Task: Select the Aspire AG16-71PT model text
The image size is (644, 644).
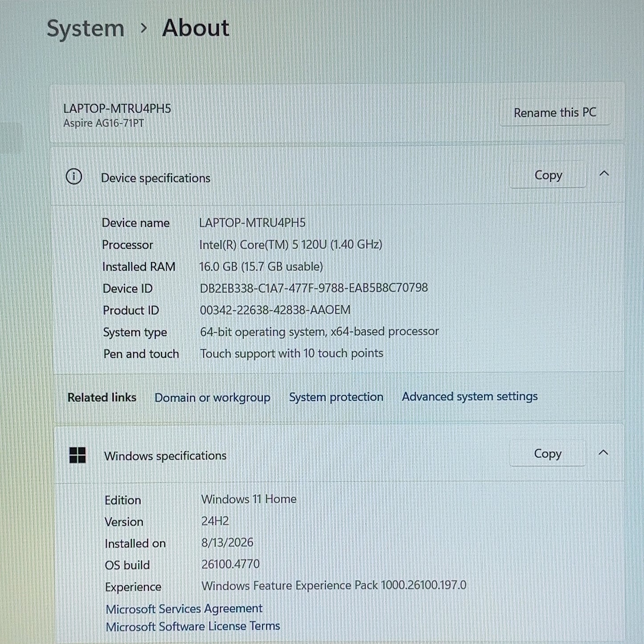Action: click(104, 123)
